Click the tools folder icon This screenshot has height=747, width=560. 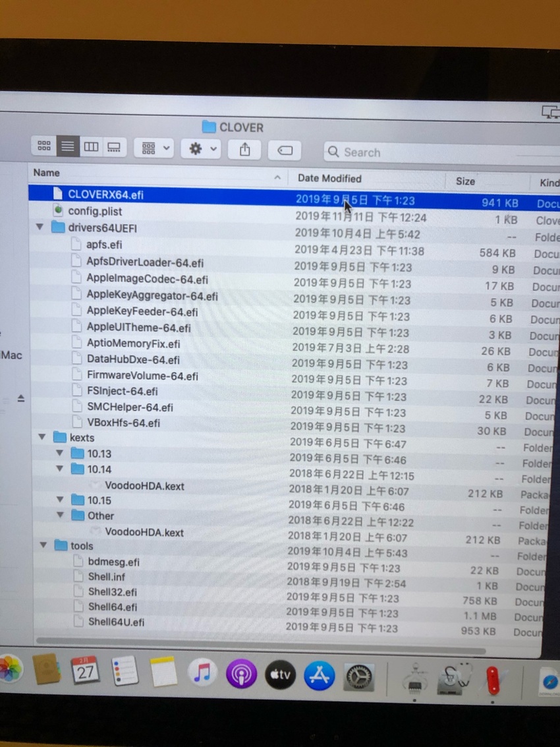point(61,545)
